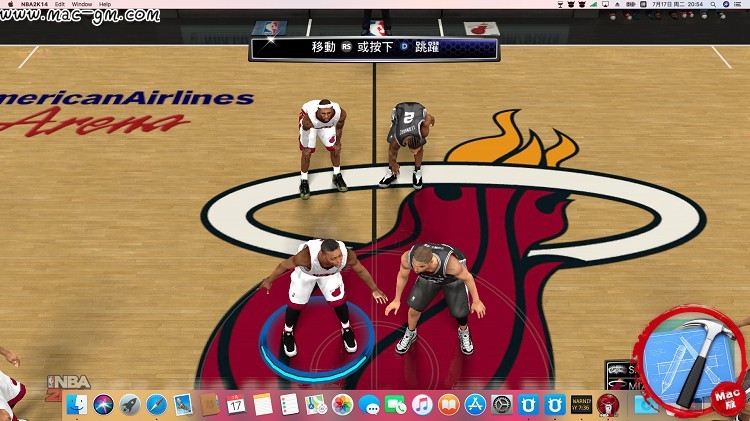Image resolution: width=750 pixels, height=421 pixels.
Task: Open iBooks orange book icon
Action: click(449, 405)
